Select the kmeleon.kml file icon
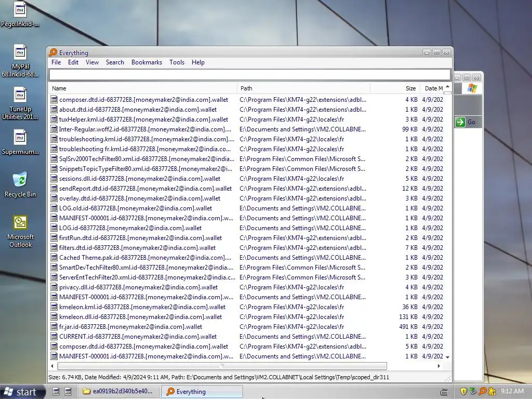The height and width of the screenshot is (399, 532). [54, 307]
